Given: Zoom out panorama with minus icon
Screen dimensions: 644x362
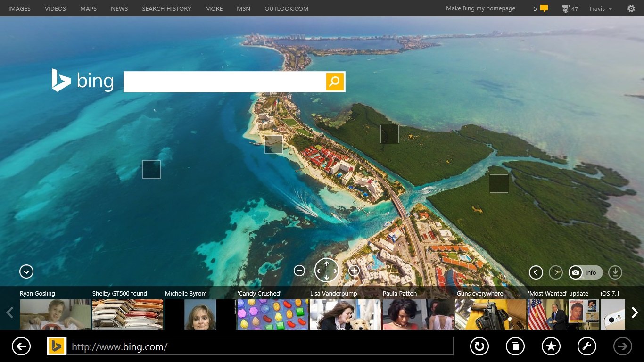Looking at the screenshot, I should [x=299, y=271].
